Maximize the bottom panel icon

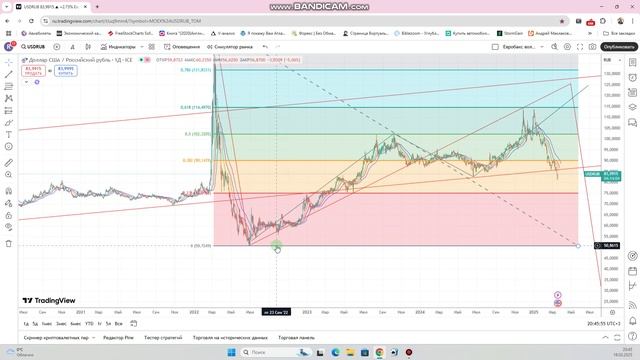pyautogui.click(x=617, y=338)
